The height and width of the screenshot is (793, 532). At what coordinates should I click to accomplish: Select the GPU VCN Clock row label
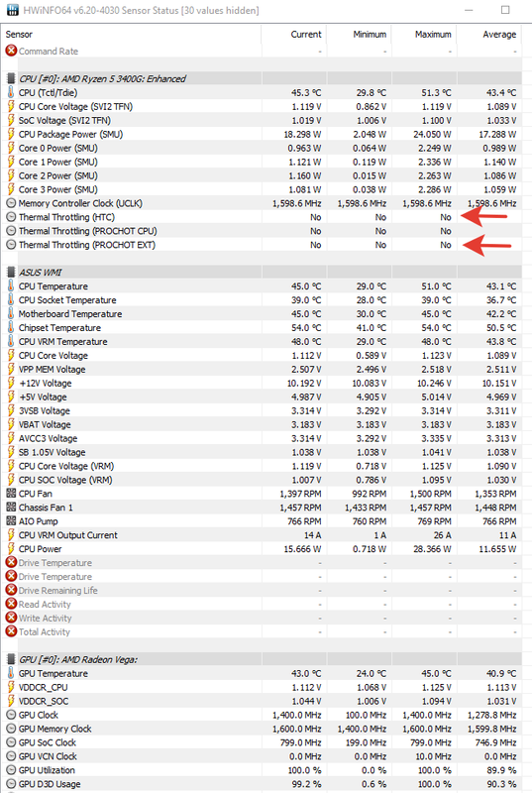48,756
